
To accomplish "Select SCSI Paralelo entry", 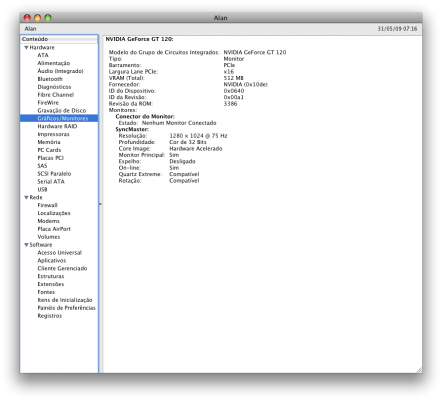I will click(x=54, y=174).
